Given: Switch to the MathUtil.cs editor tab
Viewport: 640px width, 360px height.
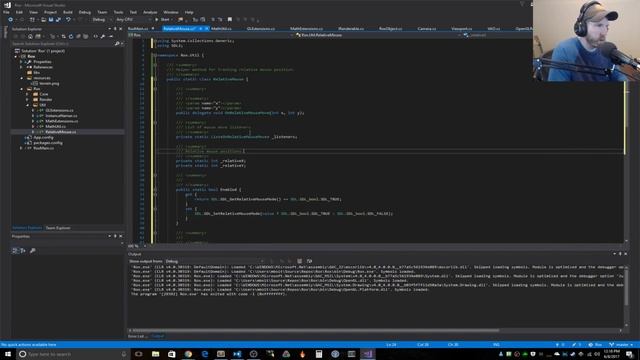Looking at the screenshot, I should tap(221, 29).
